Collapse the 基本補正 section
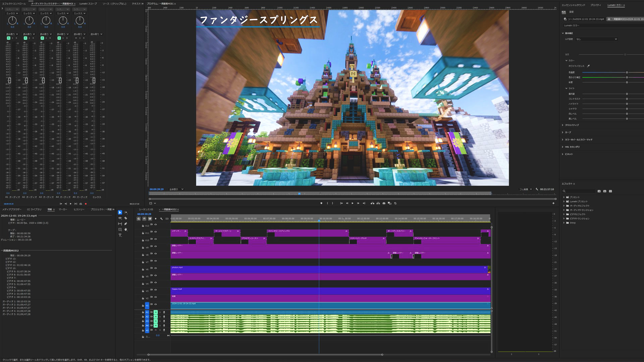644x362 pixels. coord(563,33)
